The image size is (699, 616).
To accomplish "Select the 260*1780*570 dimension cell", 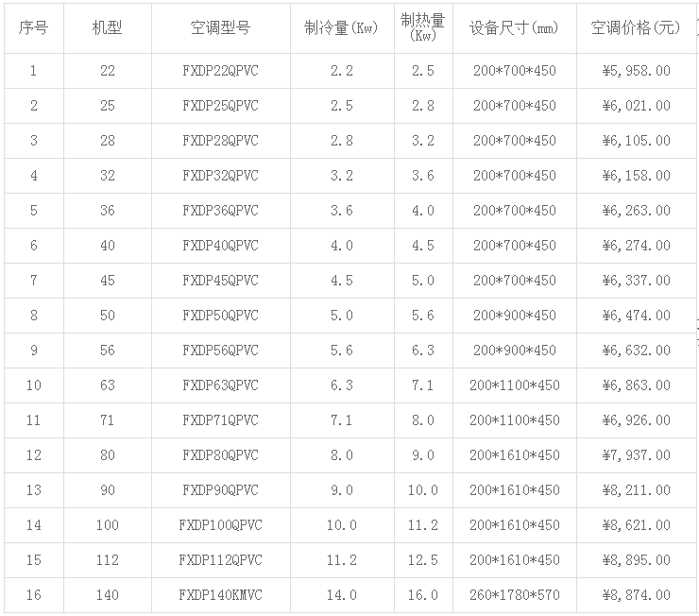I will [x=514, y=595].
